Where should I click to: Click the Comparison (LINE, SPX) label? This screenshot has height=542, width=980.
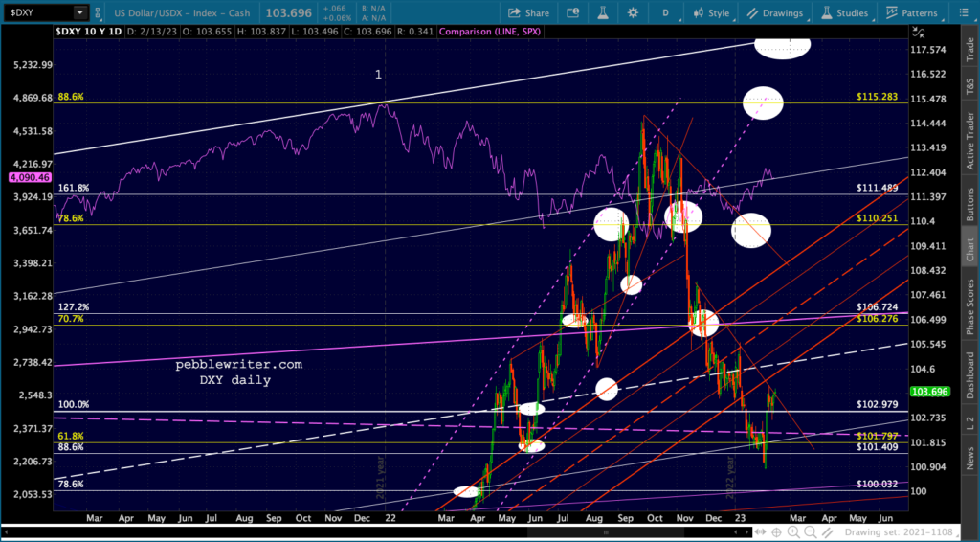click(x=489, y=32)
